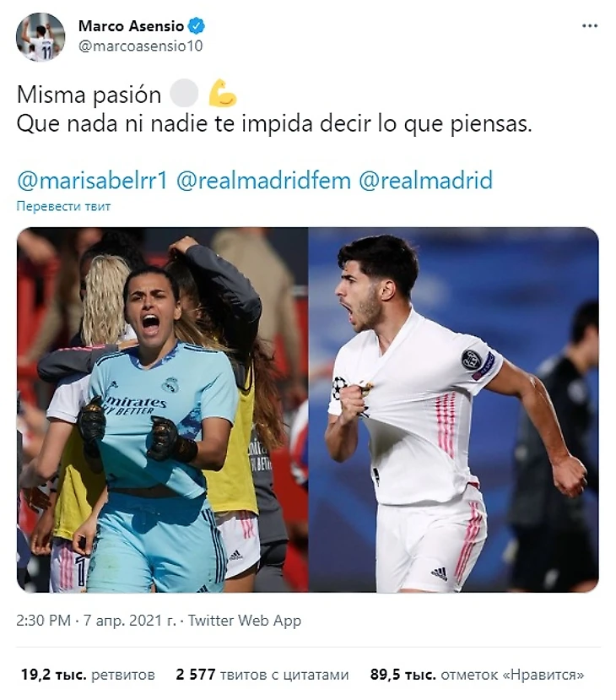Click the 2:30 PM timestamp
Viewport: 616px width, 700px height.
(43, 621)
